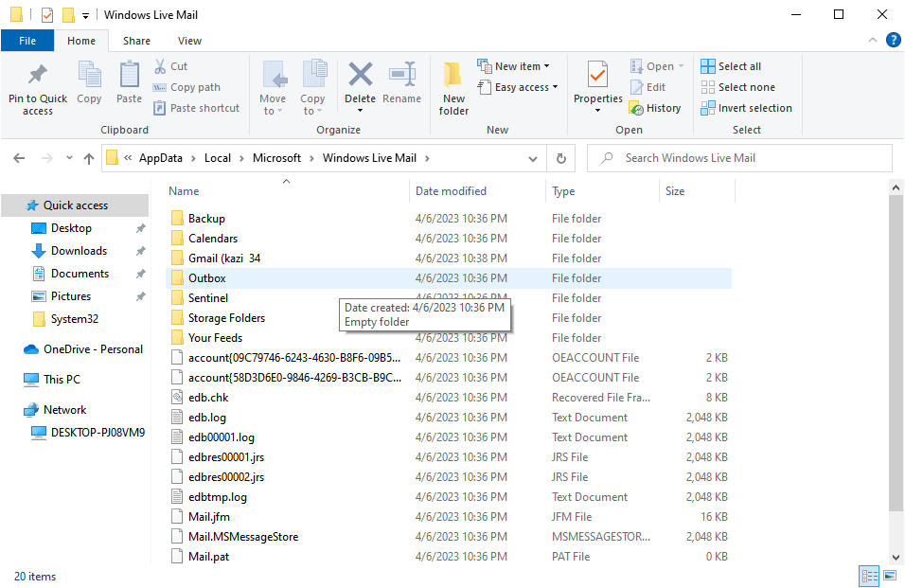Click the Paste clipboard icon
905x588 pixels.
pyautogui.click(x=130, y=75)
